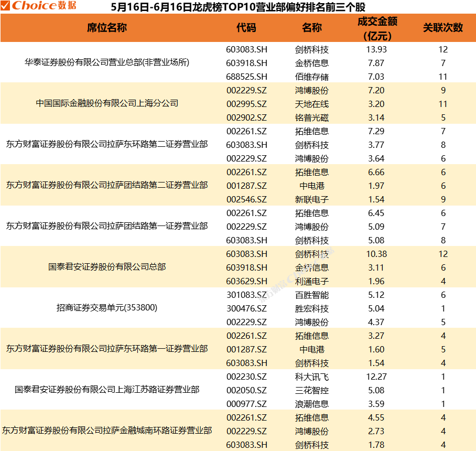Click amount 3.11 for 金桥信息

tap(376, 267)
